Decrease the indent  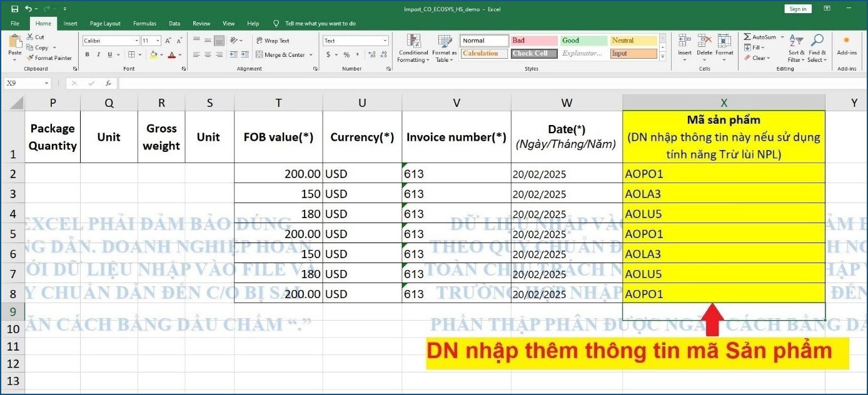point(233,55)
